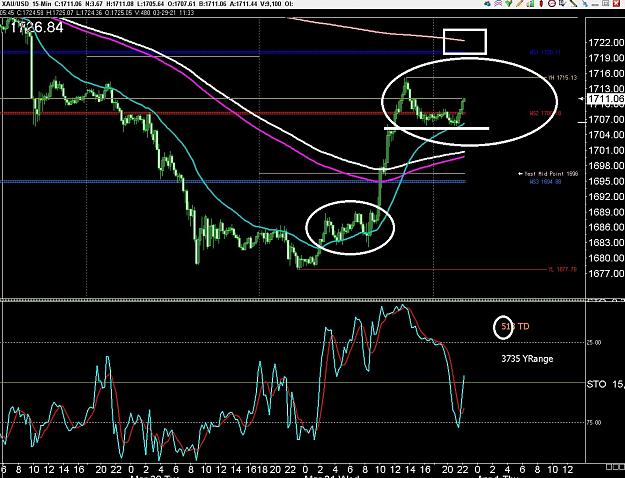Click the 25.00 stochastic level label
This screenshot has height=478, width=625.
(594, 342)
